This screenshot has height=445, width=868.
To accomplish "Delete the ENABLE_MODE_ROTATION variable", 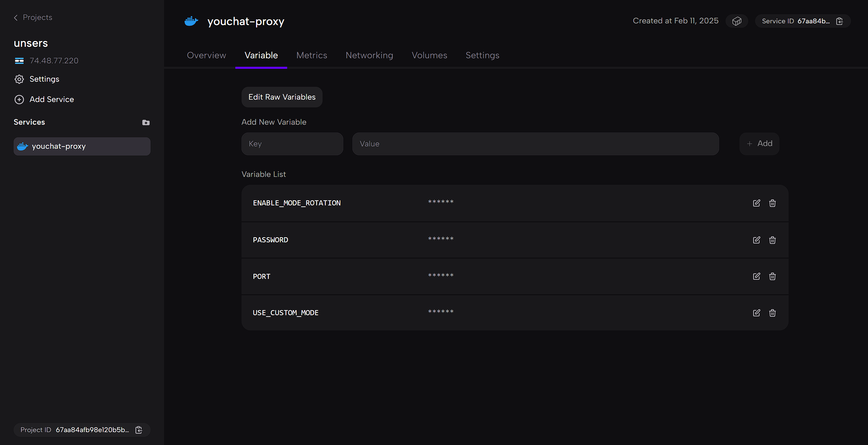I will click(x=772, y=203).
